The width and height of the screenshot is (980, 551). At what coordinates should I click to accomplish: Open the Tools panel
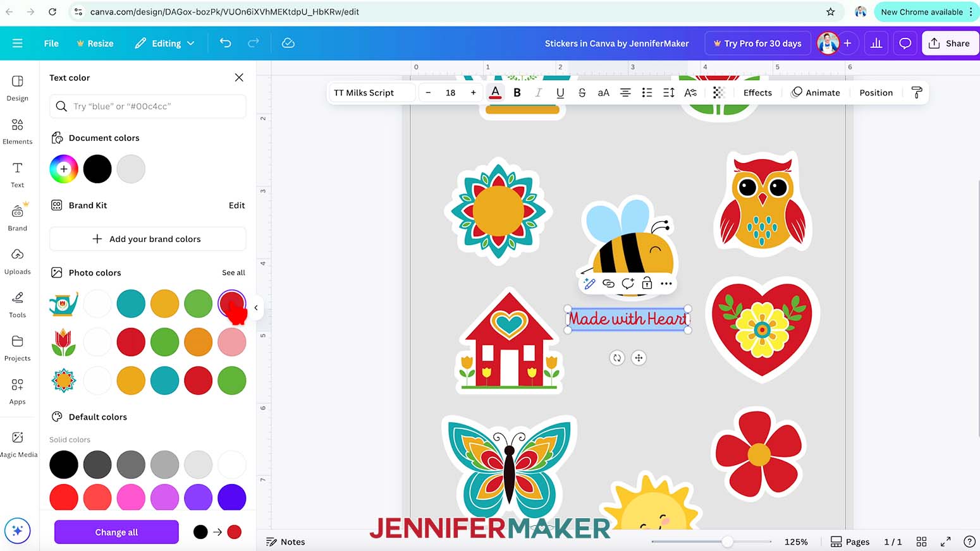point(18,305)
